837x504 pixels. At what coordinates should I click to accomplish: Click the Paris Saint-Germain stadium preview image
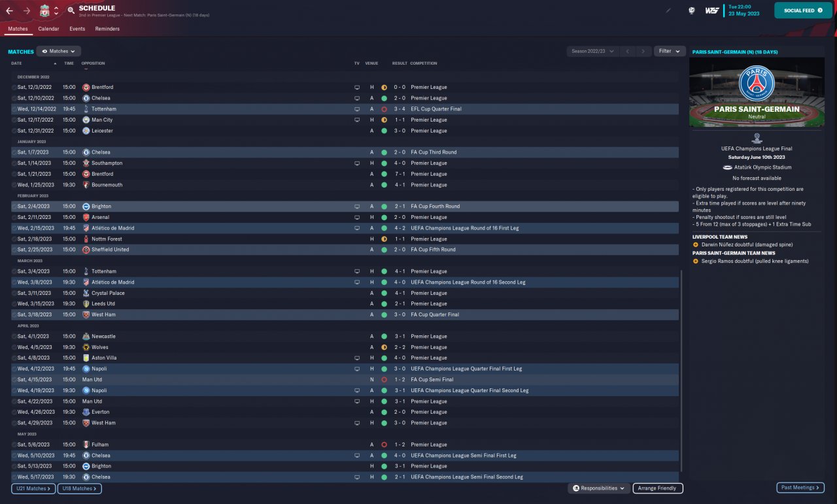point(757,92)
